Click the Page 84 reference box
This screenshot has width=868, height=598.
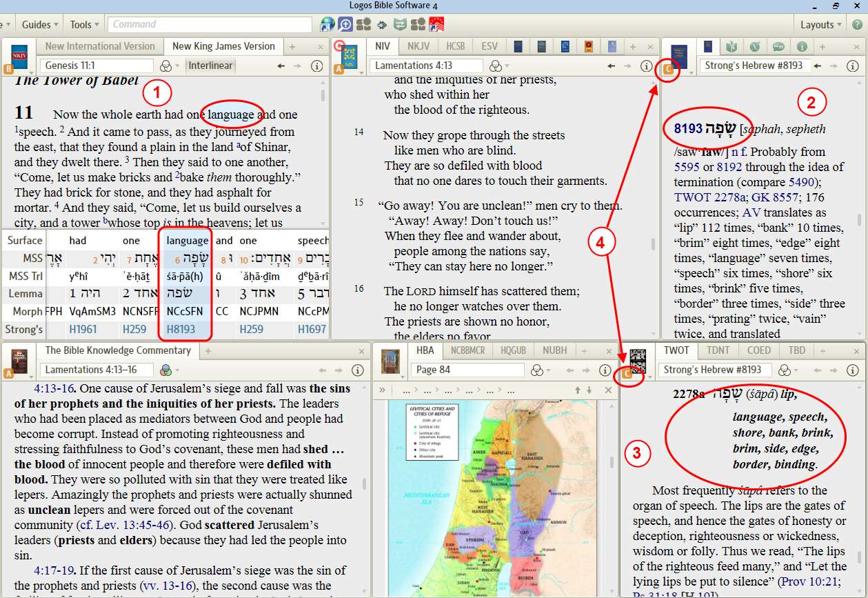click(x=467, y=370)
